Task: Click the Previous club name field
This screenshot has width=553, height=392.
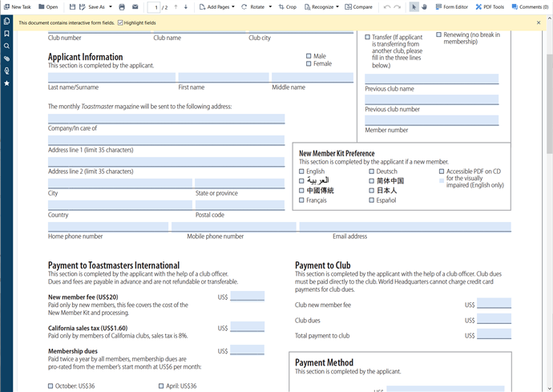Action: pos(432,79)
